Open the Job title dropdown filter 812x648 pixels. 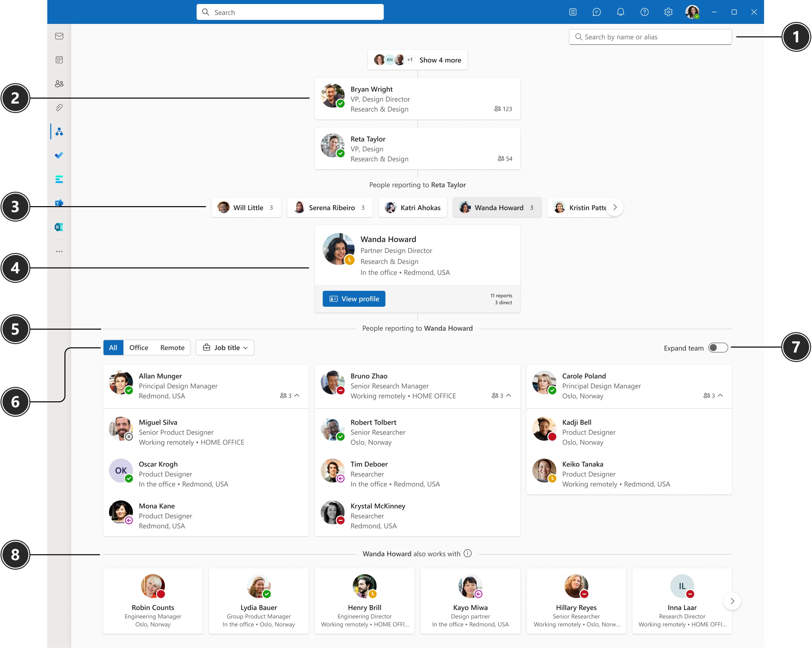point(224,347)
